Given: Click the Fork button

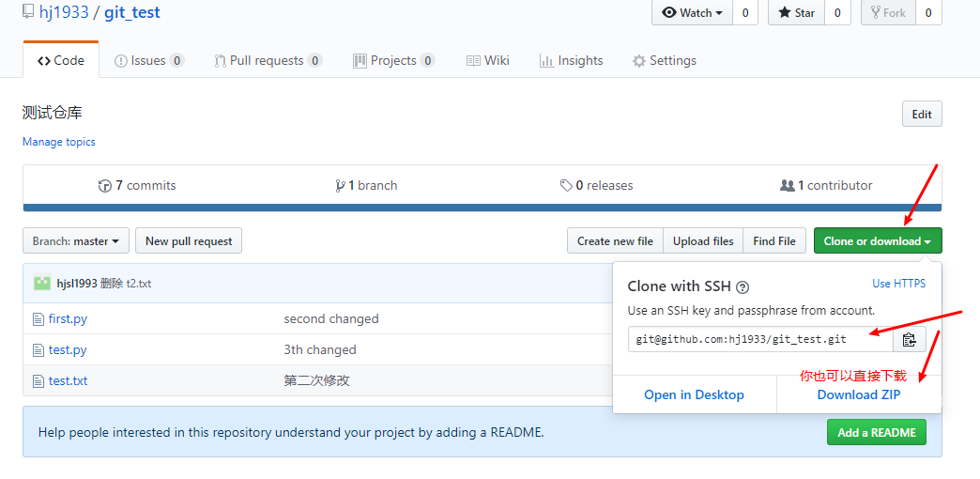Looking at the screenshot, I should coord(888,12).
